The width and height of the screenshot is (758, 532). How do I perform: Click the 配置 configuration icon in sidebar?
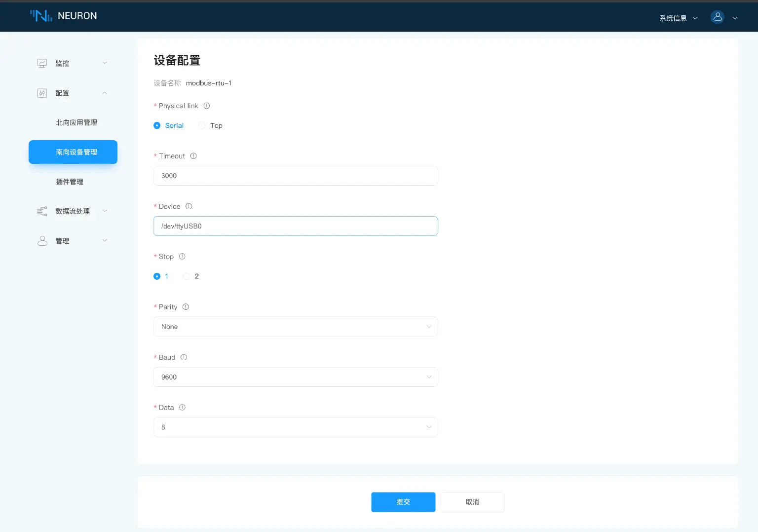pos(42,93)
